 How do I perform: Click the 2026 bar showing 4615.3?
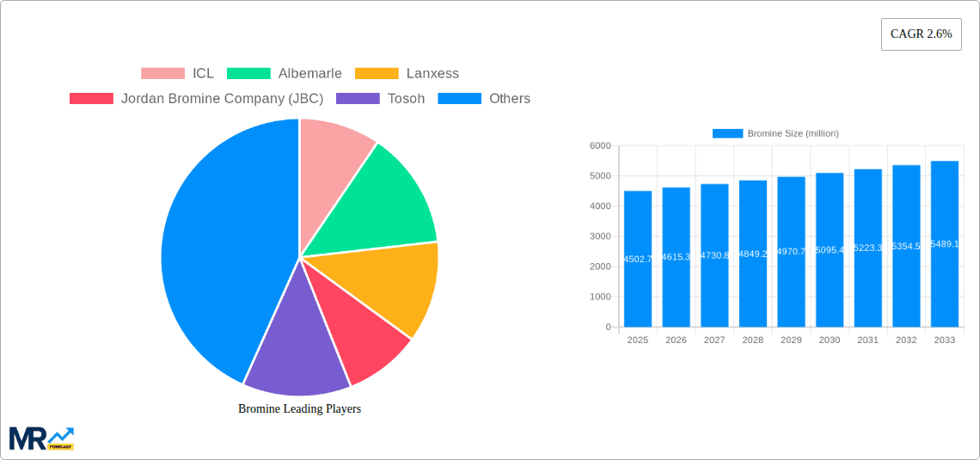pyautogui.click(x=677, y=257)
